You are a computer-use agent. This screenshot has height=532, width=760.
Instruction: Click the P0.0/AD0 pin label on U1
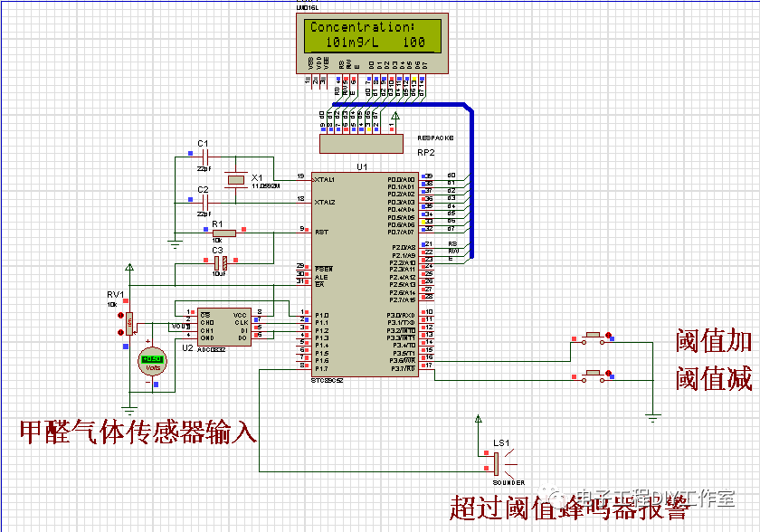(x=401, y=179)
